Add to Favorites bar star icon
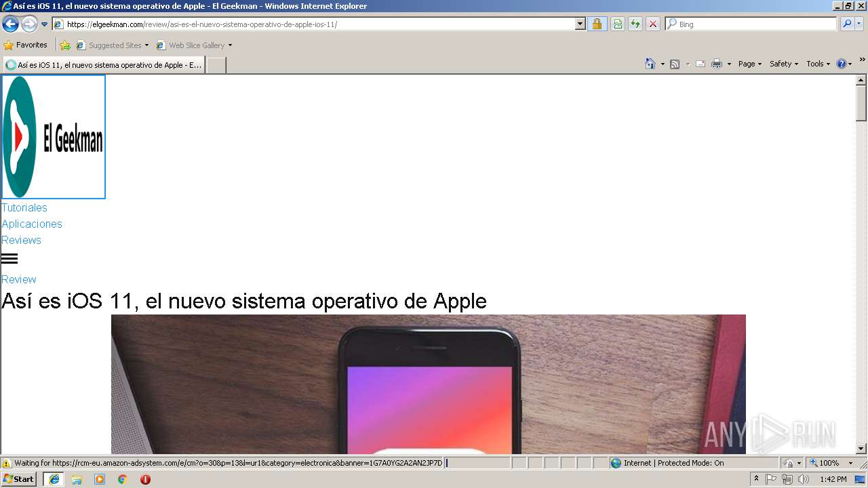The height and width of the screenshot is (488, 868). coord(65,45)
